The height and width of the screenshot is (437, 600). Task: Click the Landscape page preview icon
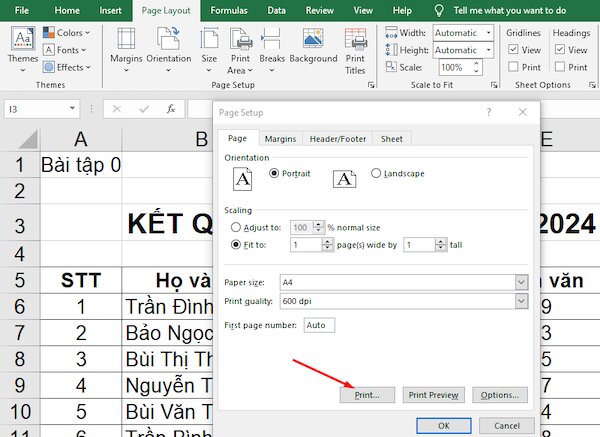coord(344,179)
